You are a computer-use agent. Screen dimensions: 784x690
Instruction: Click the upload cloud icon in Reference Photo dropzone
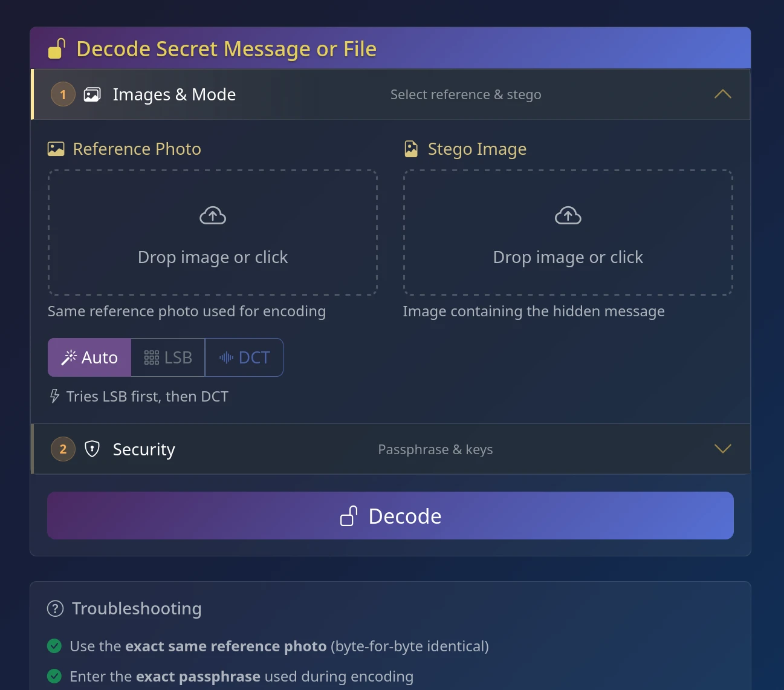pos(213,215)
